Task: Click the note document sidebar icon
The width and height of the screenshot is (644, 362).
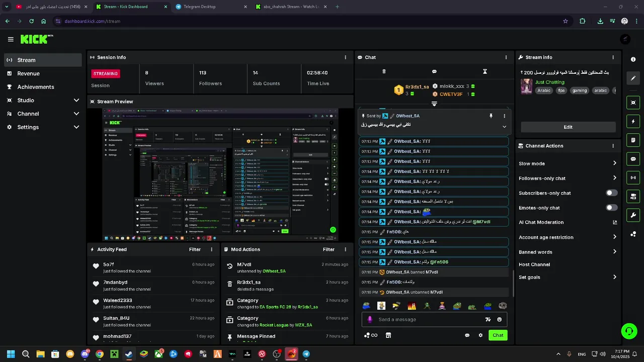Action: (633, 140)
